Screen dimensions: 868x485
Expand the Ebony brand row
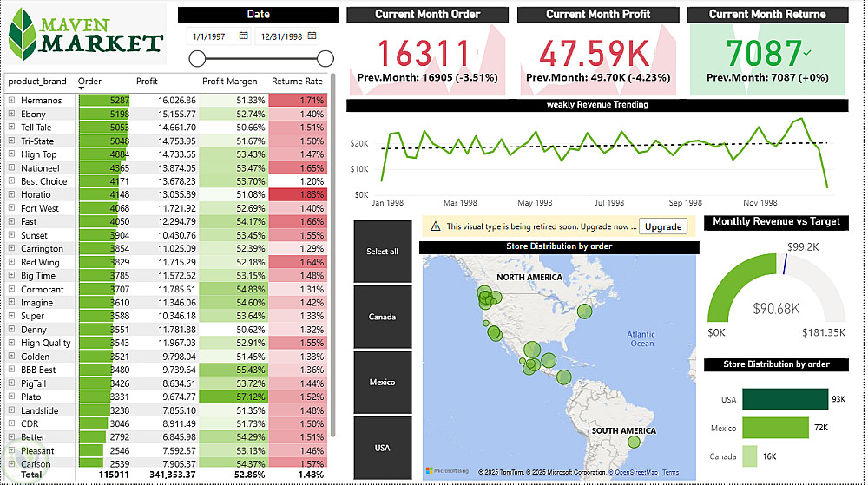(x=11, y=114)
